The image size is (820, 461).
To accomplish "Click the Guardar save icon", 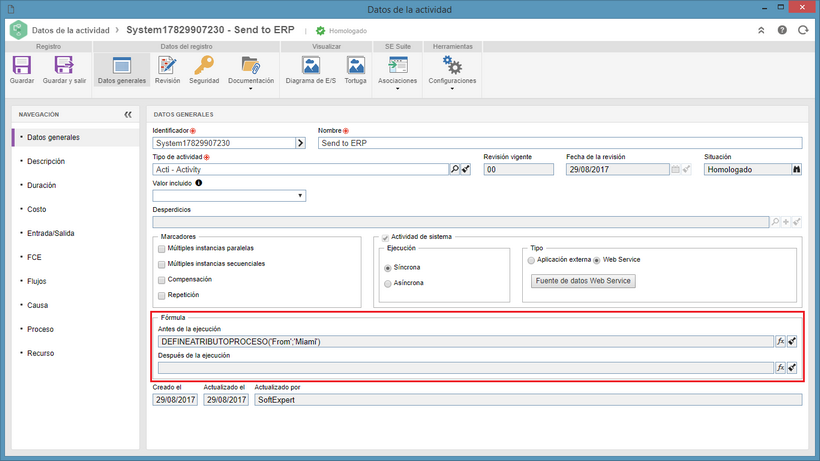I will point(21,66).
